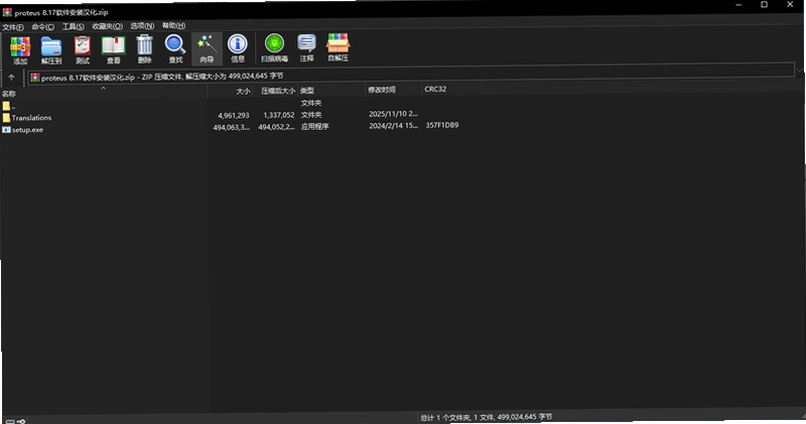Click the archive path address field
This screenshot has width=806, height=424.
pyautogui.click(x=411, y=73)
